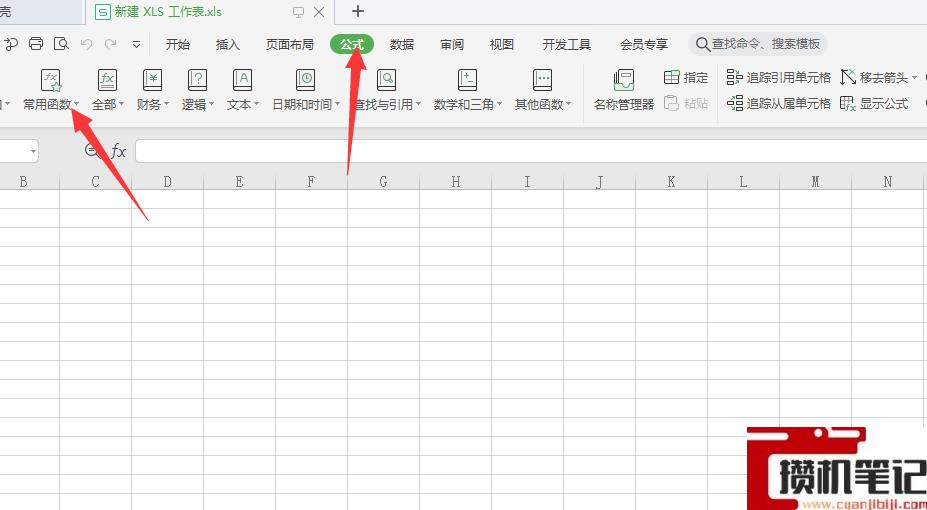
Task: Open the 页面布局 tab
Action: tap(290, 44)
